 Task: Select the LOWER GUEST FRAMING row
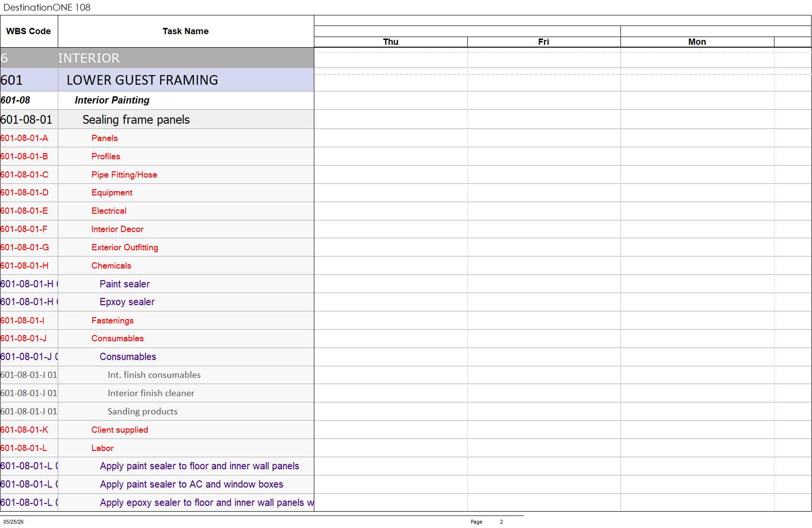[157, 80]
